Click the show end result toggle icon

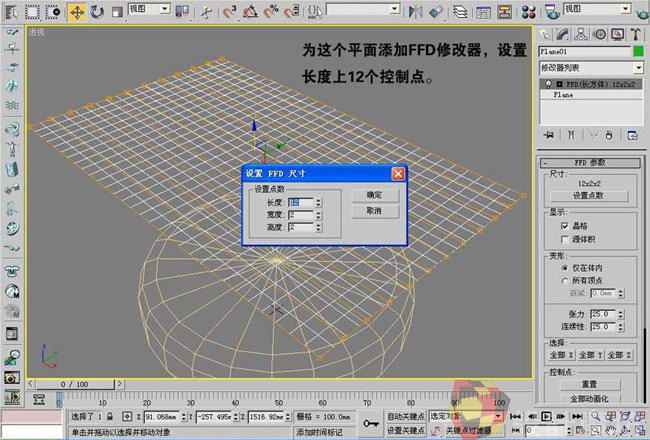point(571,135)
